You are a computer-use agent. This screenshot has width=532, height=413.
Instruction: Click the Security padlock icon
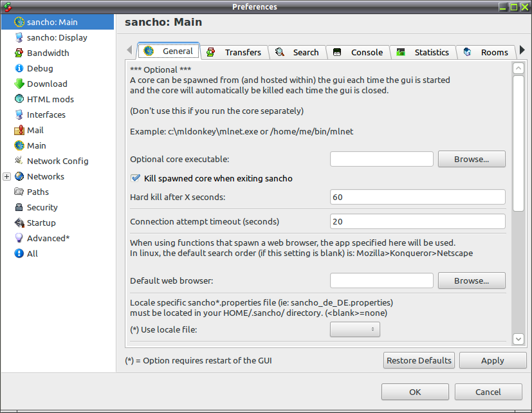point(19,207)
